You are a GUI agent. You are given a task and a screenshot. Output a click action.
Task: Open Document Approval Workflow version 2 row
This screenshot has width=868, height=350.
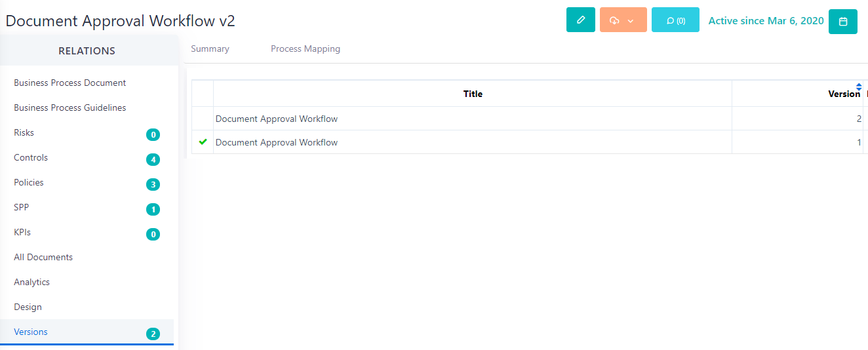pyautogui.click(x=530, y=119)
